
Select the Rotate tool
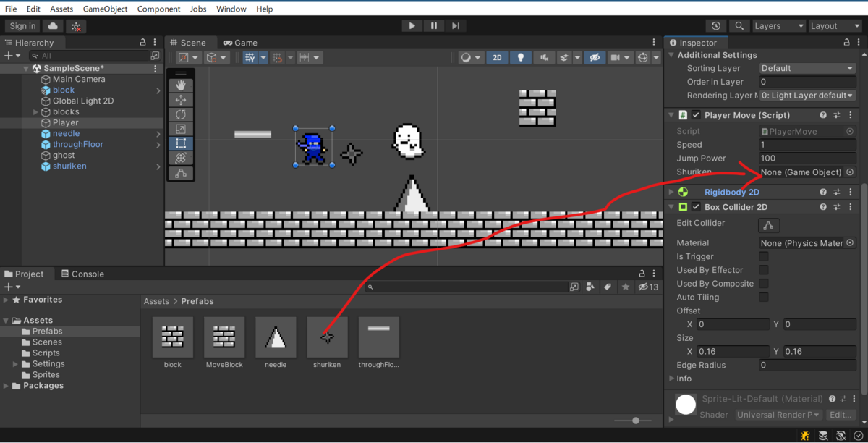[x=181, y=114]
